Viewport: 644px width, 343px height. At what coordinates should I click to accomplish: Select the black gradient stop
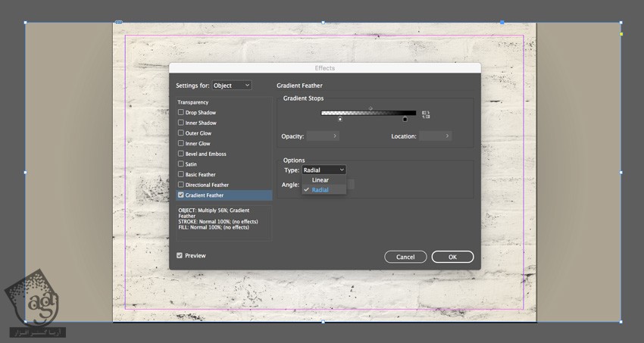click(405, 119)
